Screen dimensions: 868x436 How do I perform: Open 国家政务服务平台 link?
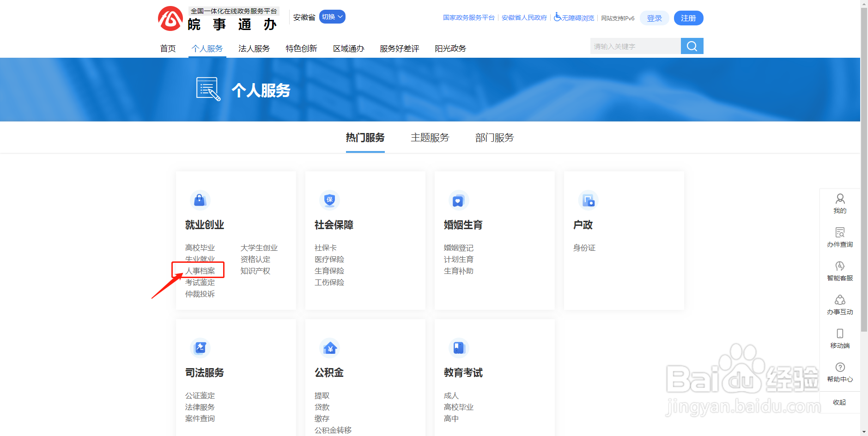(468, 18)
